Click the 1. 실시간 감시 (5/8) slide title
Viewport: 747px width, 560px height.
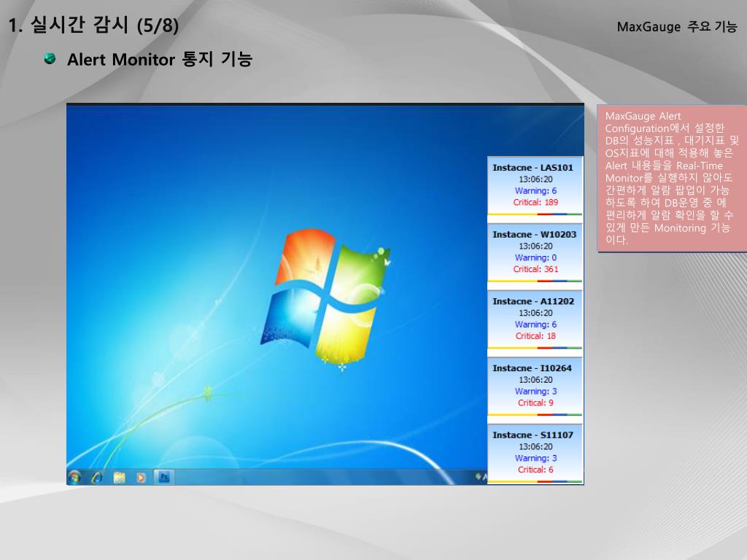click(x=94, y=25)
